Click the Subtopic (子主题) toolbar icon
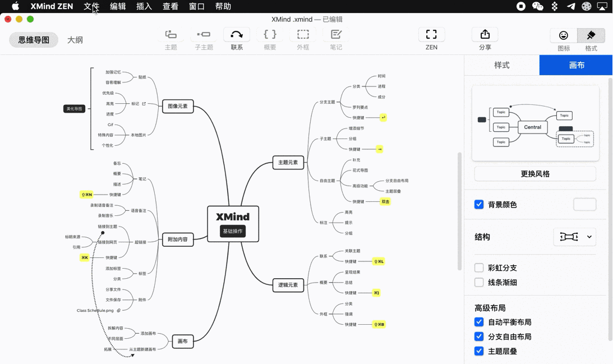 pyautogui.click(x=204, y=34)
